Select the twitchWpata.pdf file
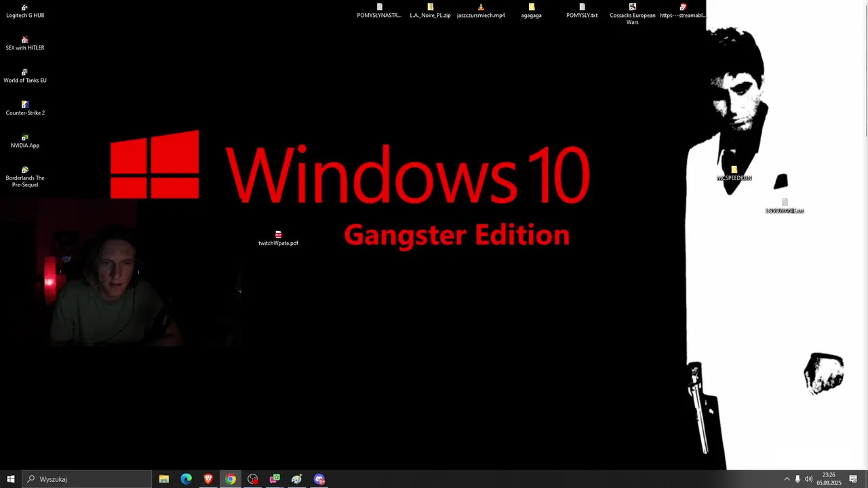 (278, 239)
